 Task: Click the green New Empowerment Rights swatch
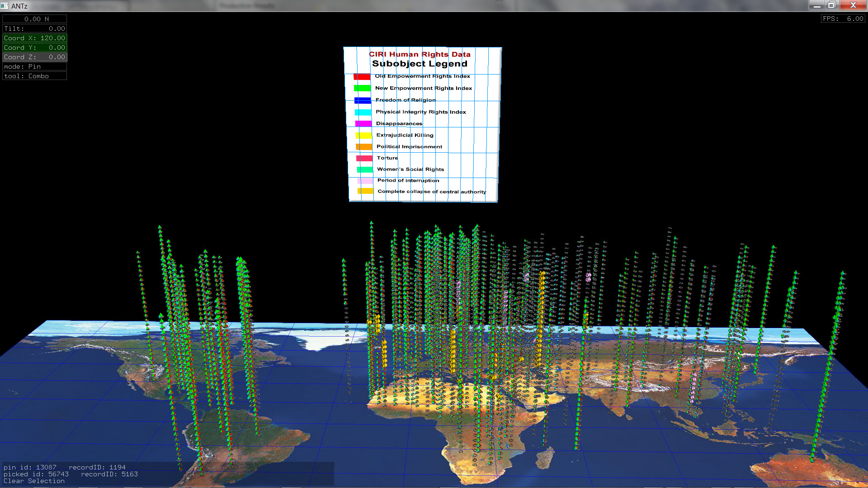point(362,89)
